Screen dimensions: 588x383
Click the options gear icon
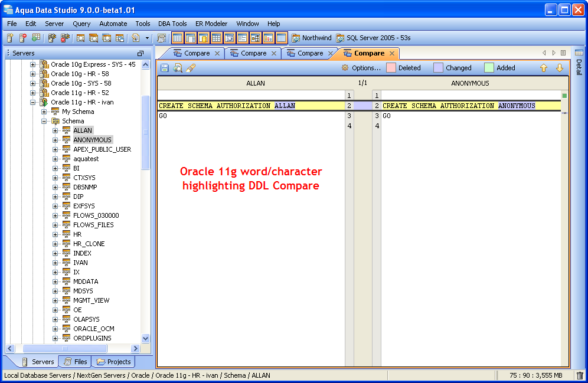click(345, 68)
